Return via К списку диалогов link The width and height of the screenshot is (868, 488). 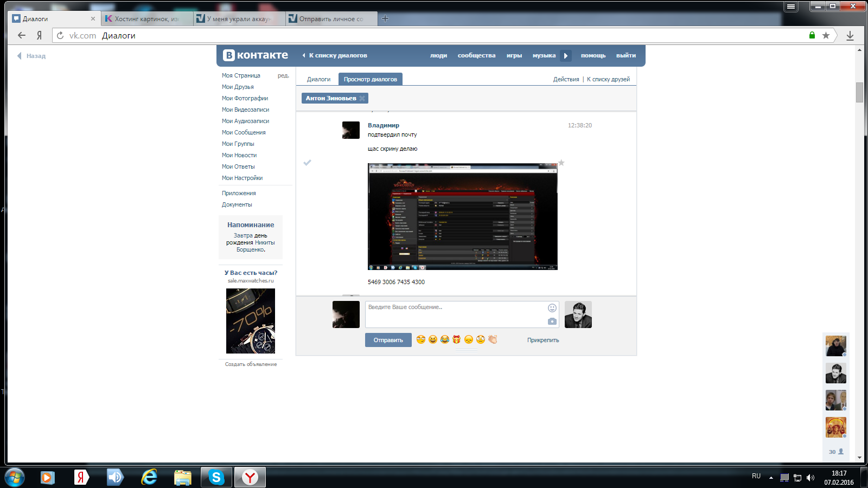point(335,55)
